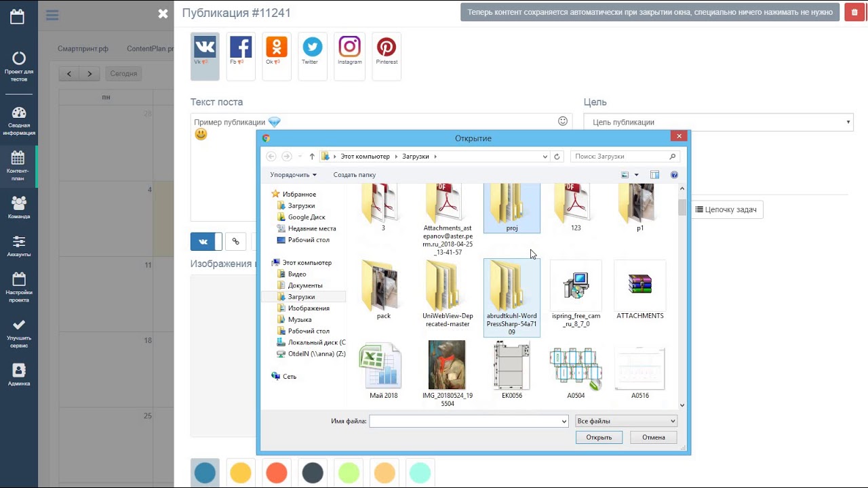Toggle the preview pane in file dialog
Screen dimensions: 868x488
654,175
